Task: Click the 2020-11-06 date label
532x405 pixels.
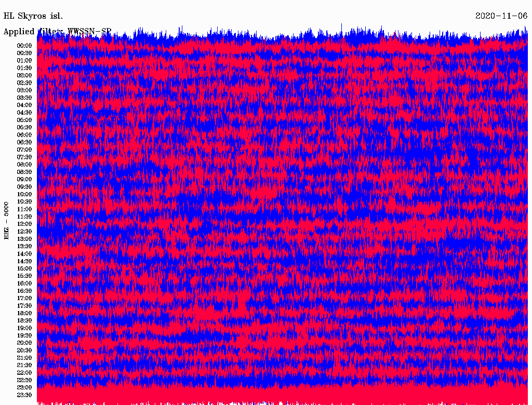Action: coord(501,16)
